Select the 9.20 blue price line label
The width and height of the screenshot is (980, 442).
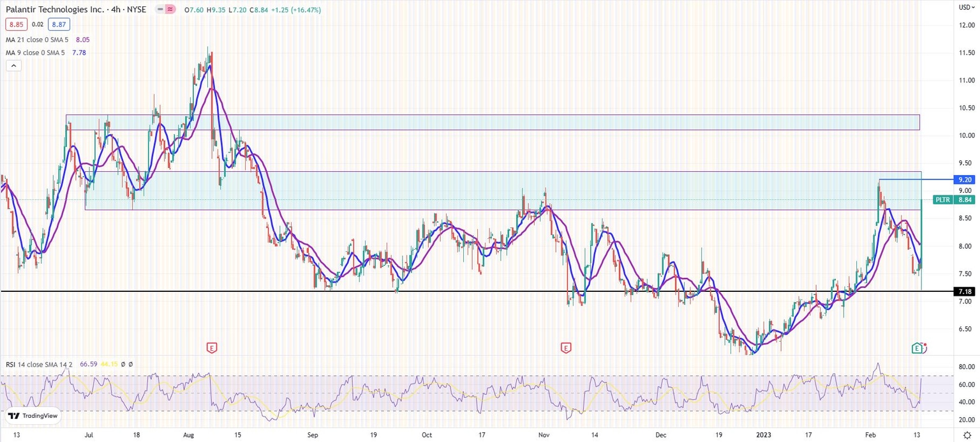pyautogui.click(x=965, y=179)
